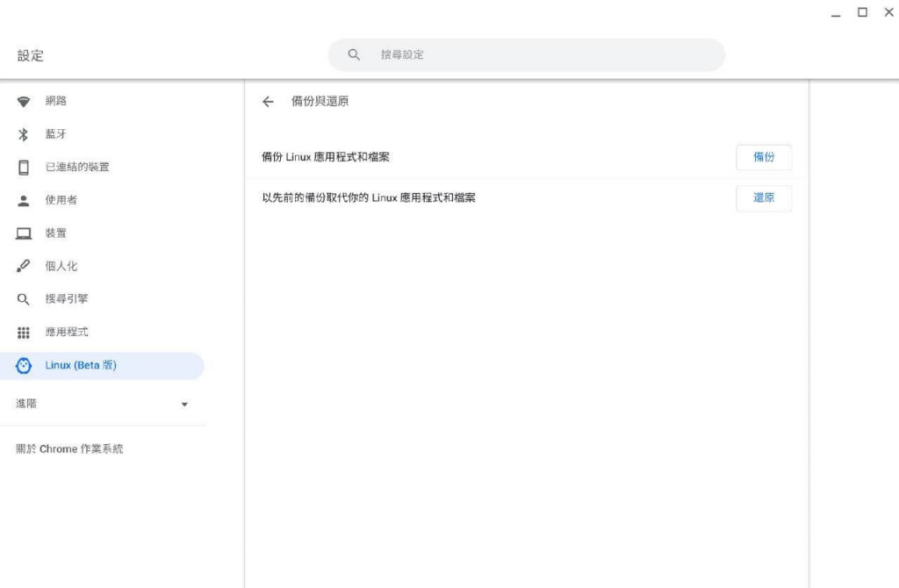Click the user person icon
The image size is (899, 588).
point(24,201)
